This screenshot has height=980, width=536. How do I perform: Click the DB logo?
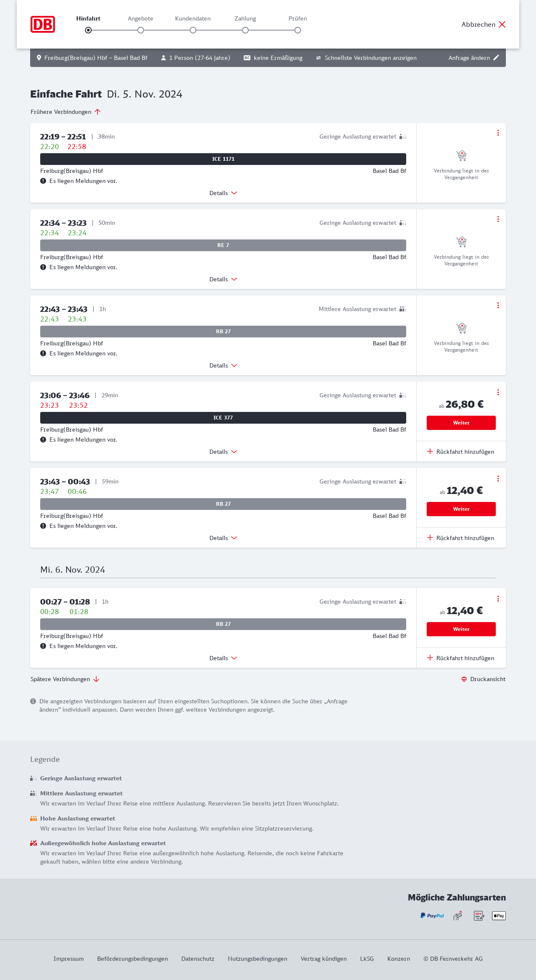[43, 24]
